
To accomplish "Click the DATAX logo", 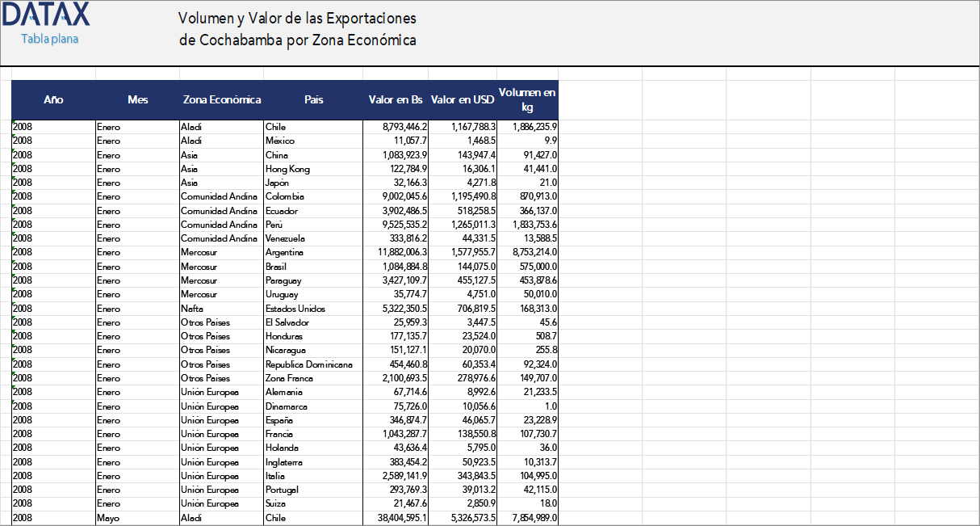I will coord(46,15).
